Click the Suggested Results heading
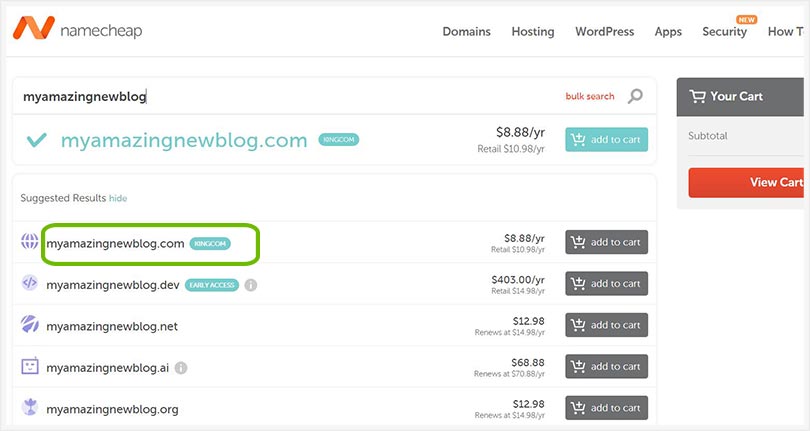Screen dimensions: 810x431 pos(63,198)
